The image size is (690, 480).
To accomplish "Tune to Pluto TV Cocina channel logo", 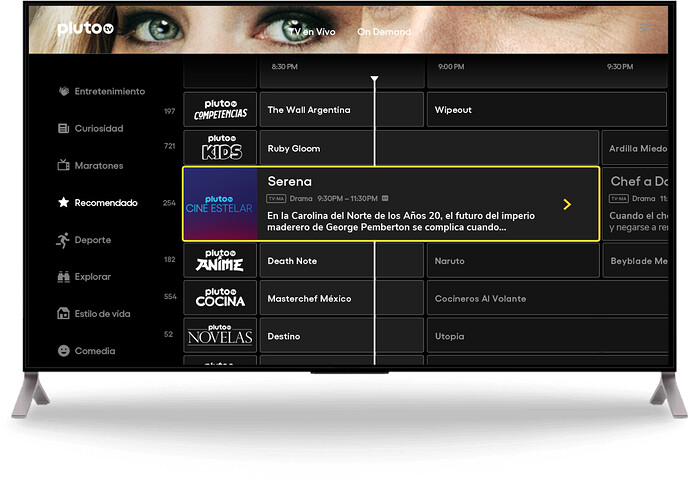I will pos(220,298).
